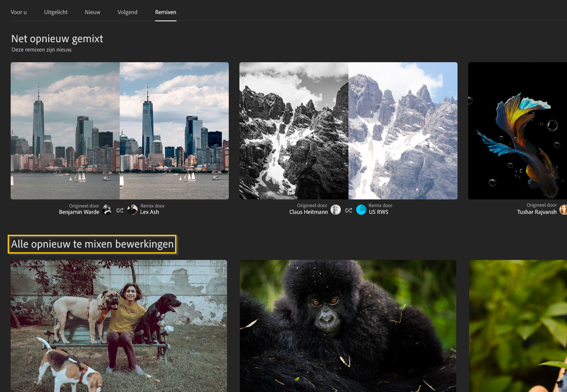The image size is (567, 392).
Task: Open Lex Ash's avatar icon
Action: click(x=132, y=210)
